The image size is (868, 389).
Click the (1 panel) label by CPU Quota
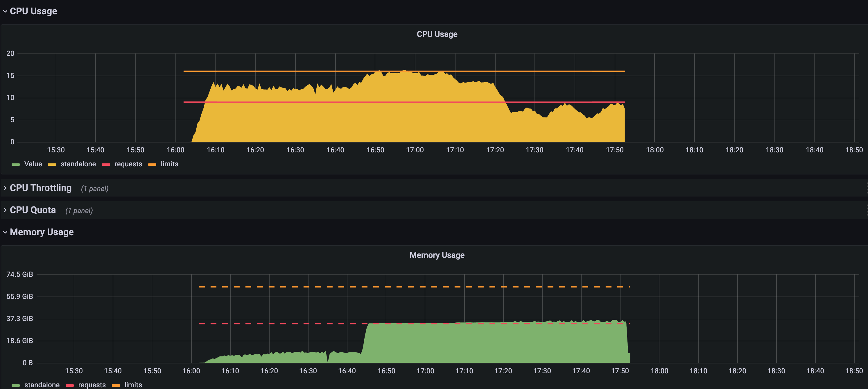[x=79, y=210]
